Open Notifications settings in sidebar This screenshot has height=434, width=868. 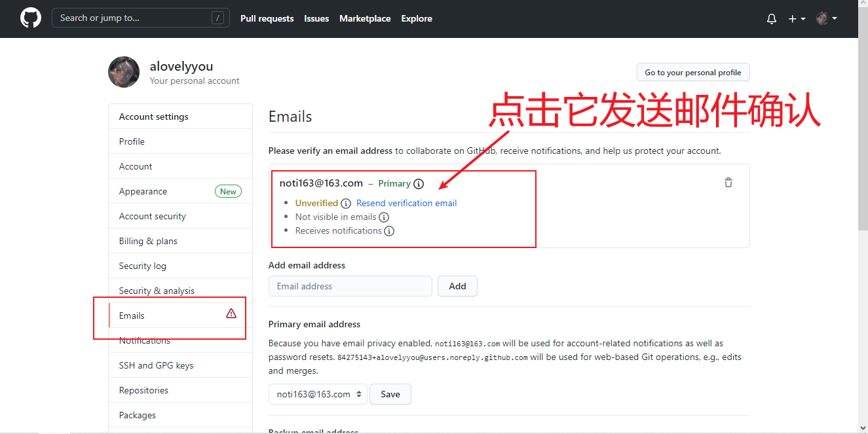(180, 340)
